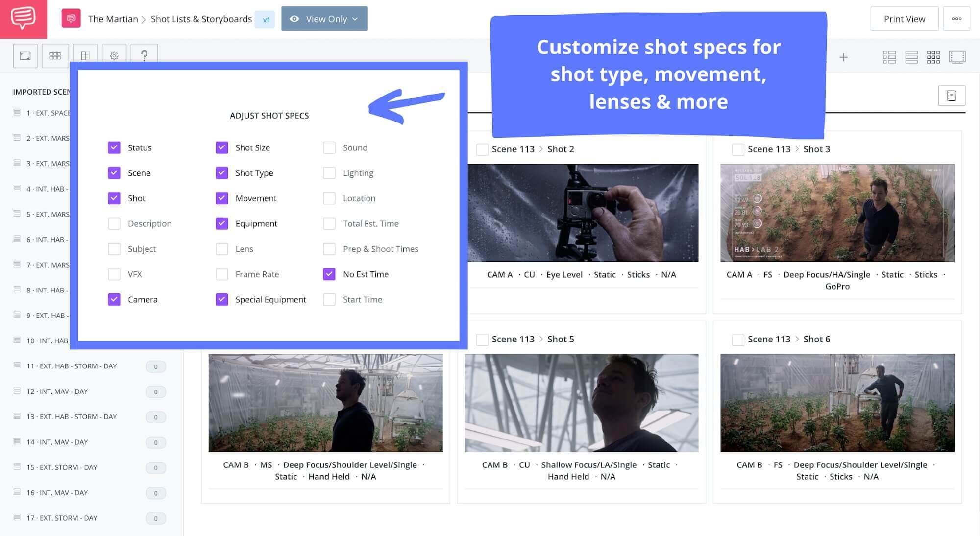Switch to thumbnail grid view icon

pyautogui.click(x=933, y=57)
